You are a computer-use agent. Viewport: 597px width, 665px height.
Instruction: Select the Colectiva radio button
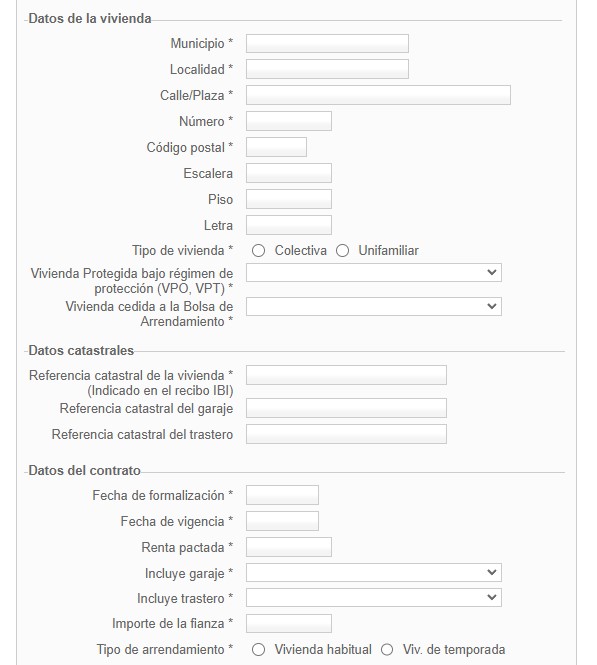click(x=258, y=251)
